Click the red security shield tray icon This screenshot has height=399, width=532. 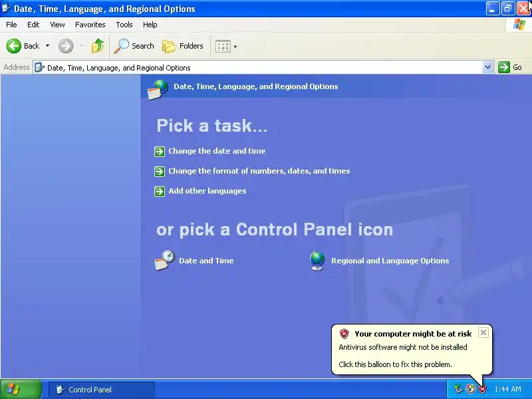tap(482, 389)
